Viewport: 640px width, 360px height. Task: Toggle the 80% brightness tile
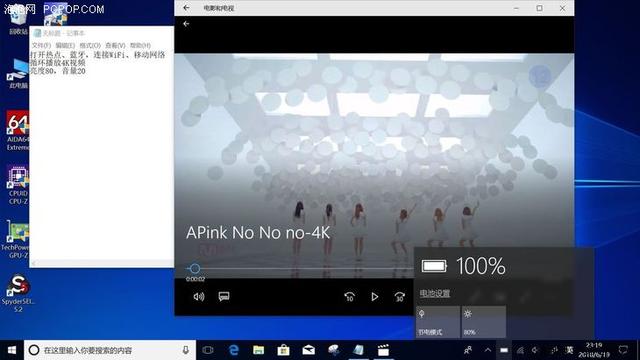pos(484,322)
